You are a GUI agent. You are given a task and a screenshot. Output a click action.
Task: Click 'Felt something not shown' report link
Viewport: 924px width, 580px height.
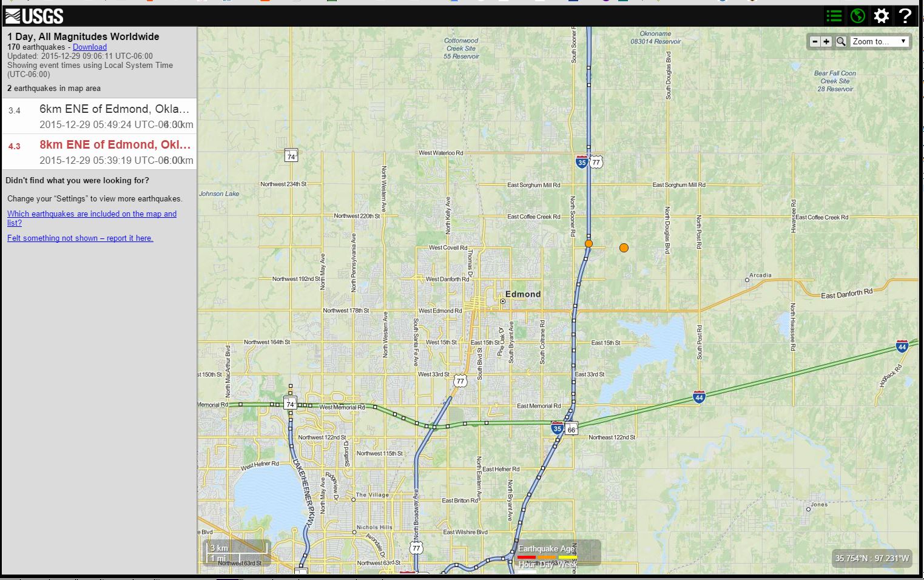coord(80,238)
